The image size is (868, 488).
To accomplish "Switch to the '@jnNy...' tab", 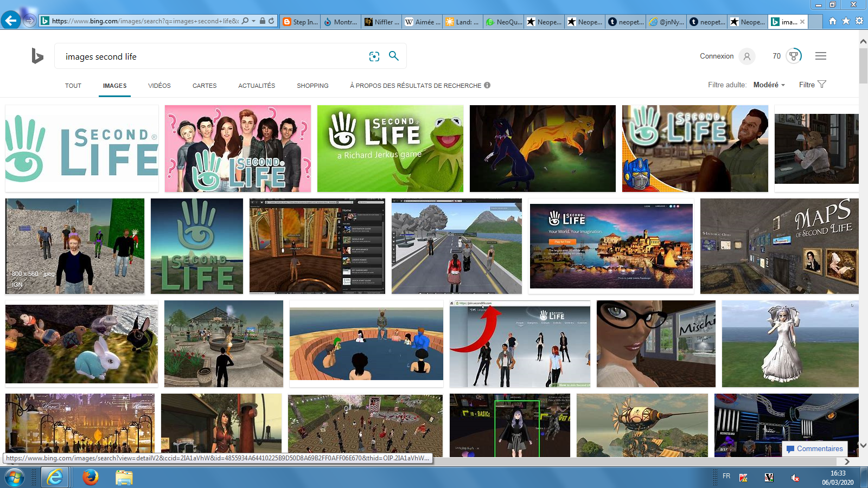I will [x=666, y=22].
